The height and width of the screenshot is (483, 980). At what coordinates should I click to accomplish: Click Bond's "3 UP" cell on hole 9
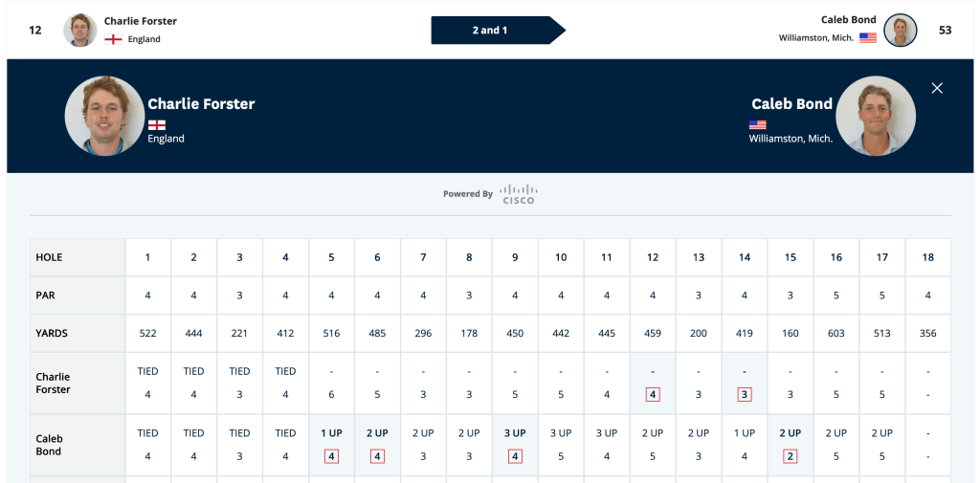click(x=515, y=433)
